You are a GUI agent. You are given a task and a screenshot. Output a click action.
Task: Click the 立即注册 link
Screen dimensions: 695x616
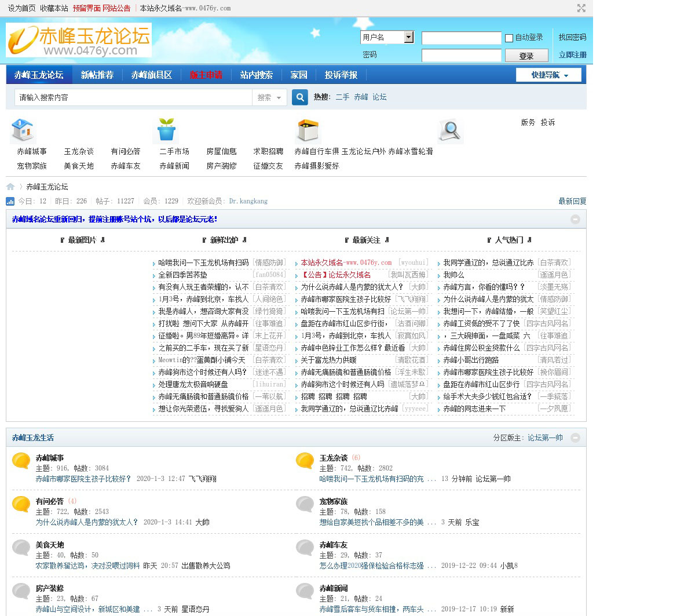(x=572, y=55)
